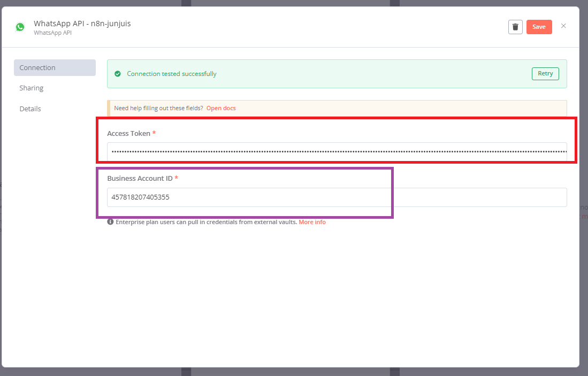Click the 'Need help filling out' notice text
Viewport: 588px width, 376px height.
[158, 108]
